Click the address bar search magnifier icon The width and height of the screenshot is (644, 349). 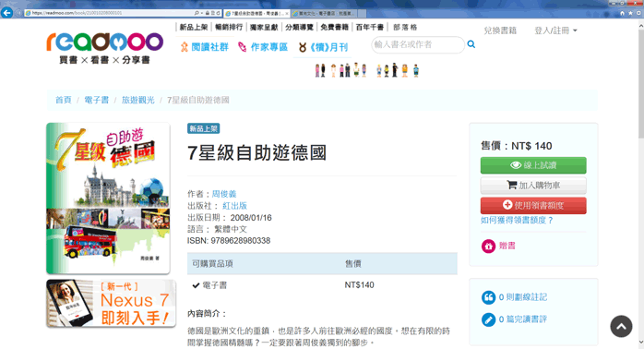[197, 13]
